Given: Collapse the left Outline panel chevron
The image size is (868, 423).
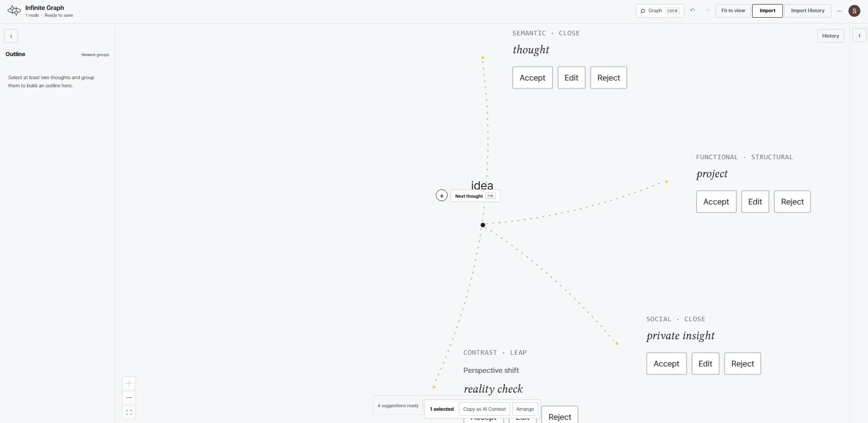Looking at the screenshot, I should (11, 36).
